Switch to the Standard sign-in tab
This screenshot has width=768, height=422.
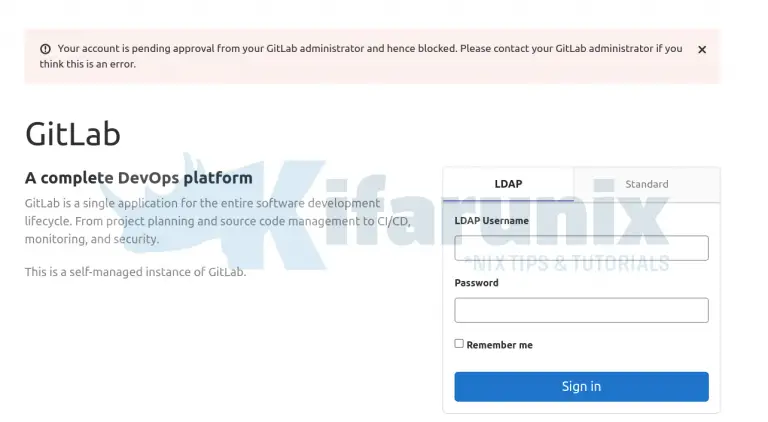646,184
